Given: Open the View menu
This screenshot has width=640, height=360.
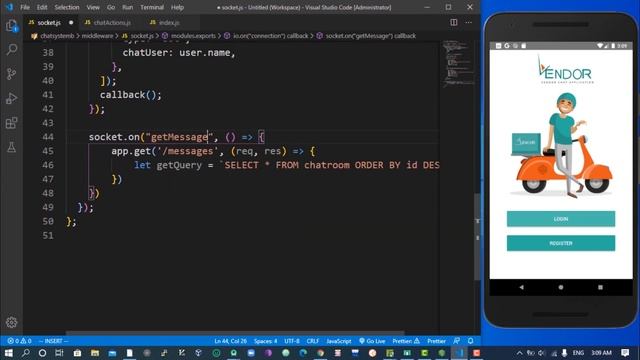Looking at the screenshot, I should click(x=93, y=7).
